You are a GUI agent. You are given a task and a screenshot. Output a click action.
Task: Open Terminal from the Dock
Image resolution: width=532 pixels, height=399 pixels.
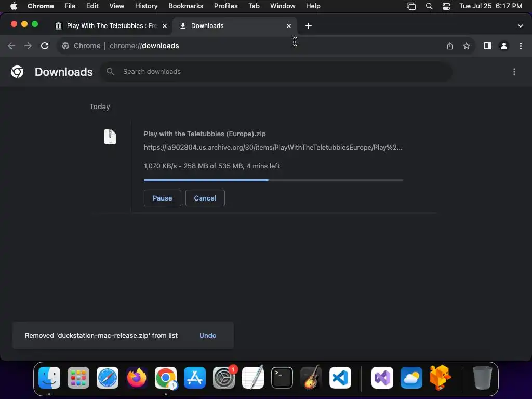282,377
